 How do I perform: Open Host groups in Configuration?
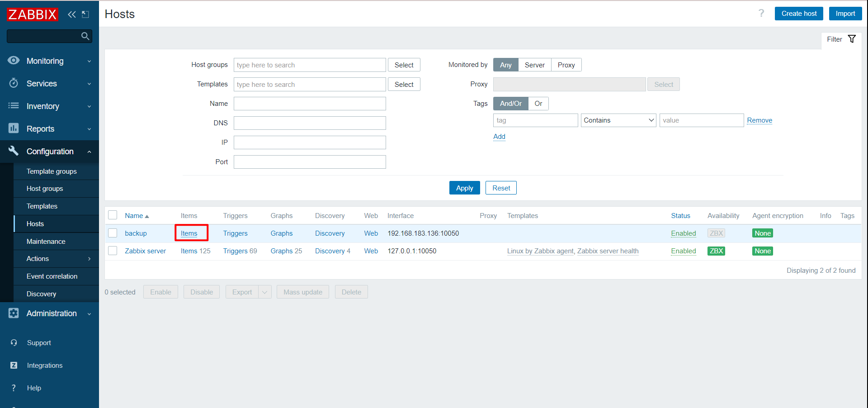[45, 189]
